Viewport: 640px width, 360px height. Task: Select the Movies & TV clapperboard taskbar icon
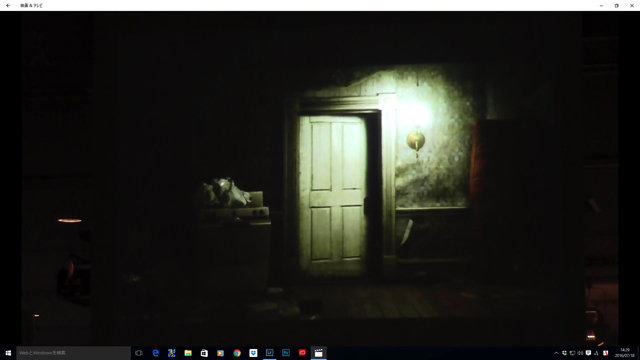click(x=318, y=353)
